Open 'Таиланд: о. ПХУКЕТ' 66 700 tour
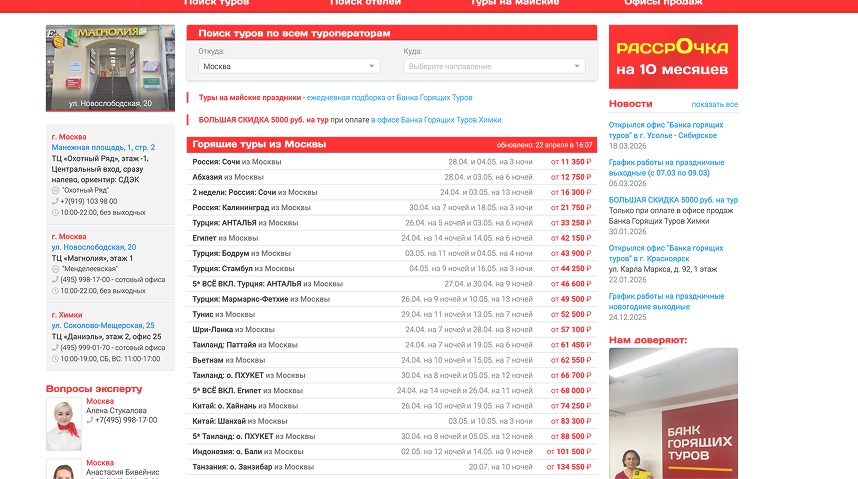858x479 pixels. (392, 376)
